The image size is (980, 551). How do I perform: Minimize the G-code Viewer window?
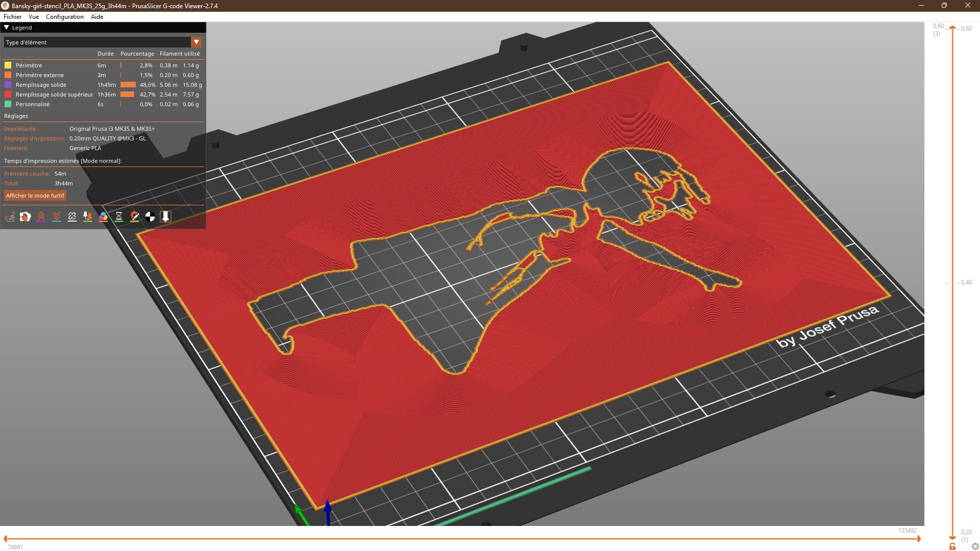921,6
